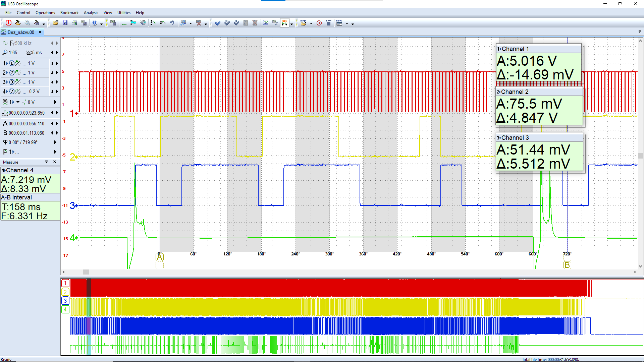
Task: Click the red record circle icon
Action: point(319,23)
